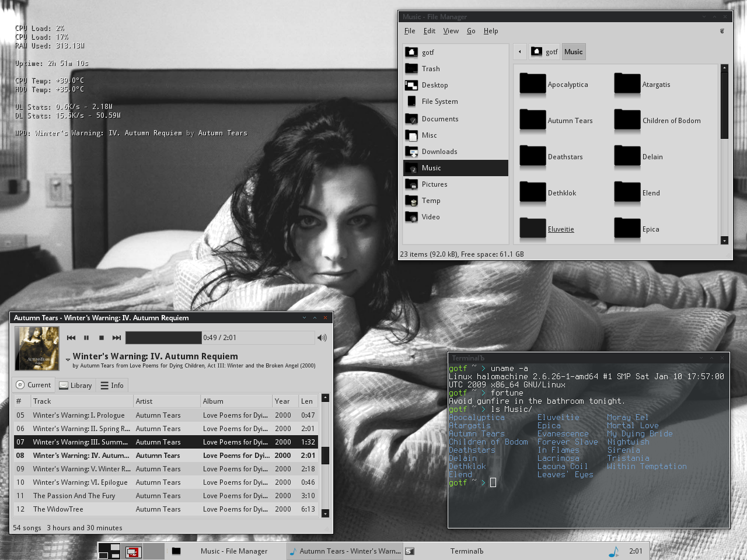Image resolution: width=747 pixels, height=560 pixels.
Task: Activate Terminal taskbar button
Action: (461, 551)
